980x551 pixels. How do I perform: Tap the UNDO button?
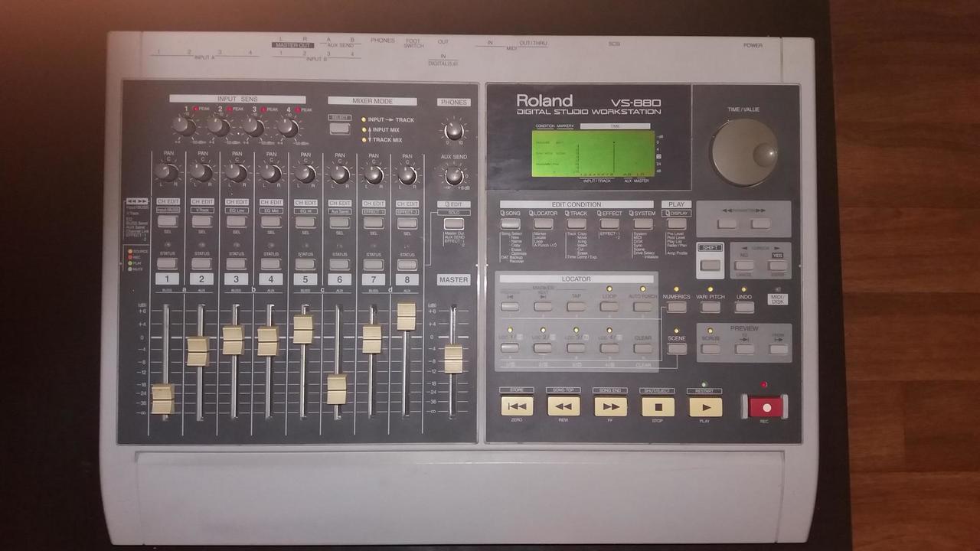[744, 307]
